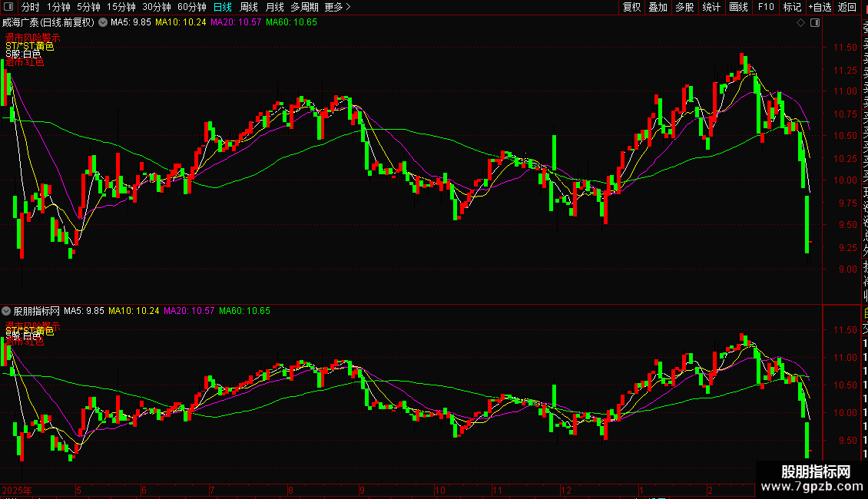This screenshot has height=499, width=868.
Task: Open the 复权 adjustment options
Action: pos(631,7)
